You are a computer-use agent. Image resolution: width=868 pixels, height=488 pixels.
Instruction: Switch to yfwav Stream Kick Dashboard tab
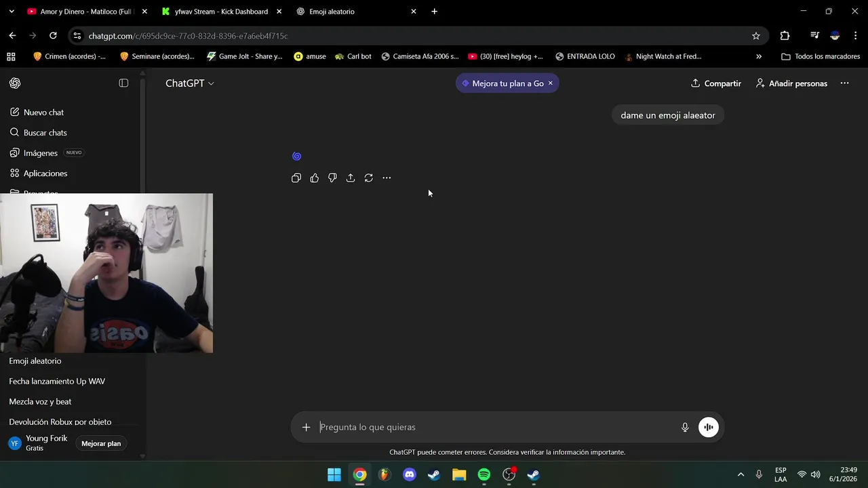pos(221,12)
